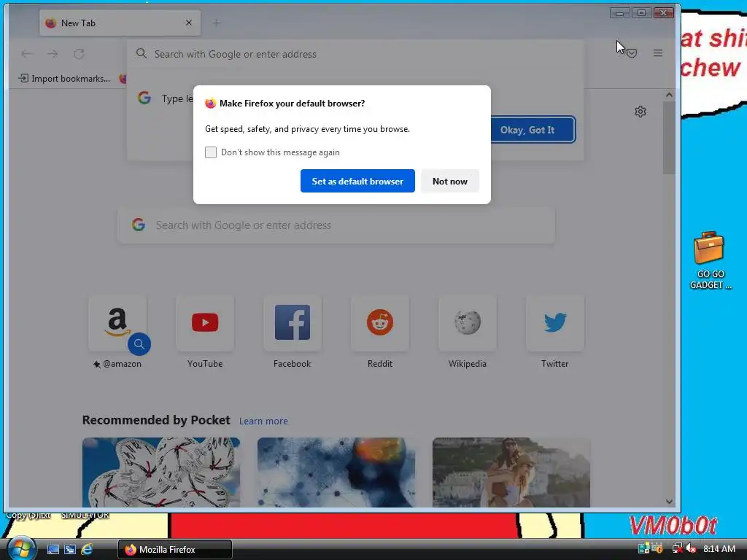Open the brain illustration Pocket story thumbnail
Image resolution: width=747 pixels, height=560 pixels.
[x=336, y=472]
